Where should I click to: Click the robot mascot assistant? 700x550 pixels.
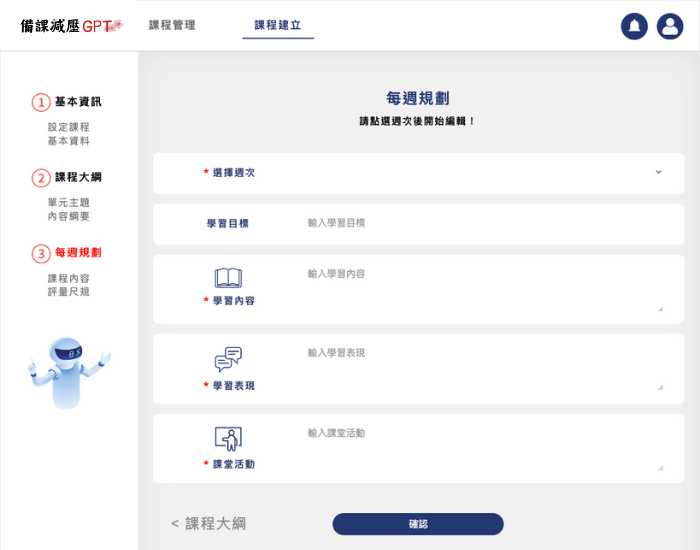point(68,372)
